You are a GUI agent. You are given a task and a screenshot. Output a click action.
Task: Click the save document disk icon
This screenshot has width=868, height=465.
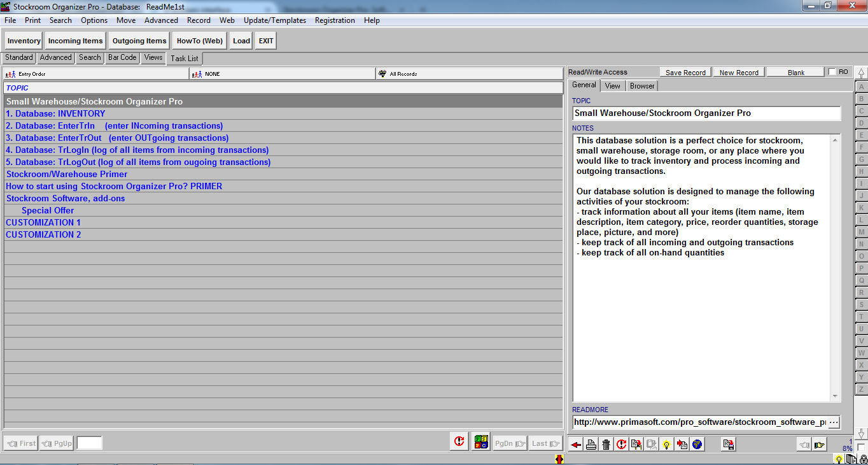[729, 445]
